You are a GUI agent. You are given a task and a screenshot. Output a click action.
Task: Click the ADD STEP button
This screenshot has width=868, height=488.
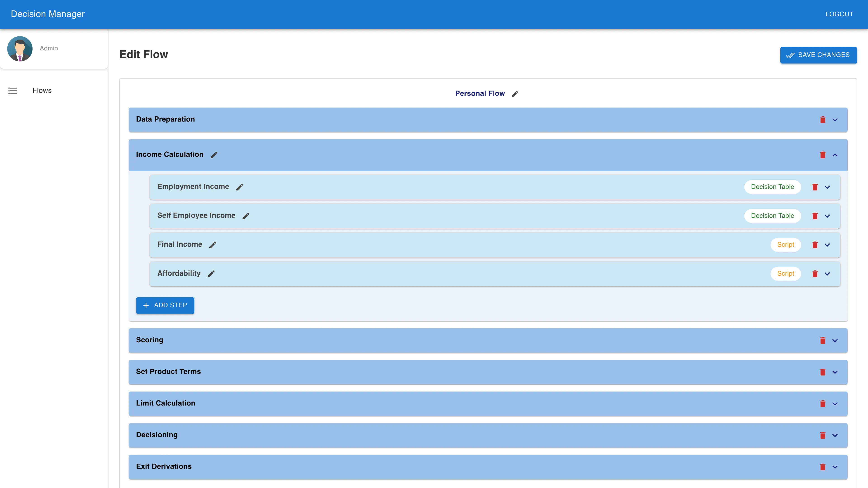point(165,305)
